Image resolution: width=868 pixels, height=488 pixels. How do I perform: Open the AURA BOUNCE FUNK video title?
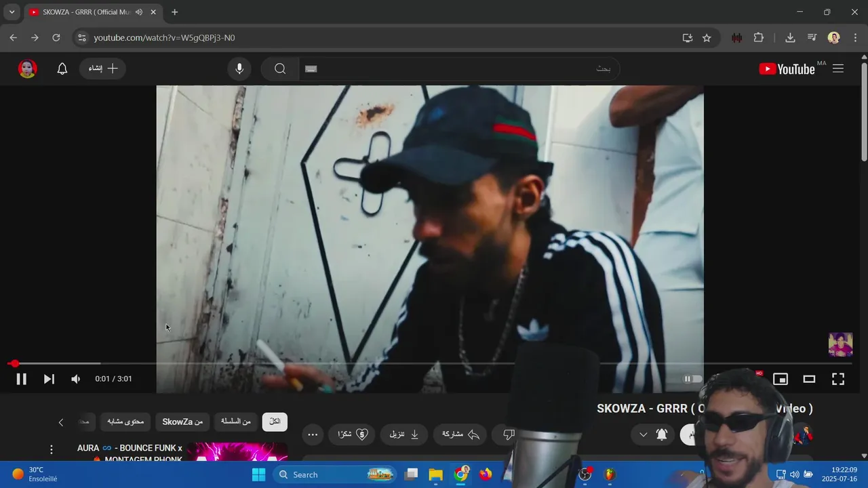(130, 453)
